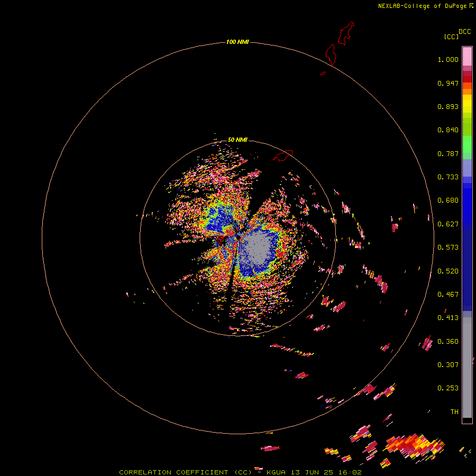
Task: Select the 1.000 value on the scale
Action: point(448,59)
